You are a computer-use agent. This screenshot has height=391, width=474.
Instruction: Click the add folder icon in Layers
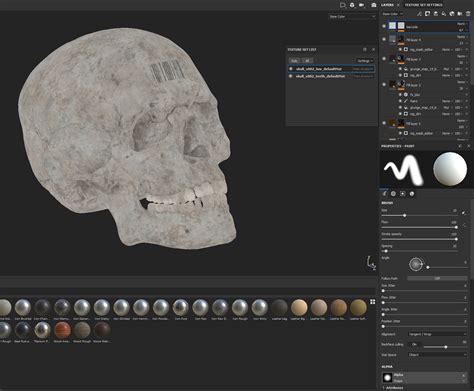[x=460, y=14]
